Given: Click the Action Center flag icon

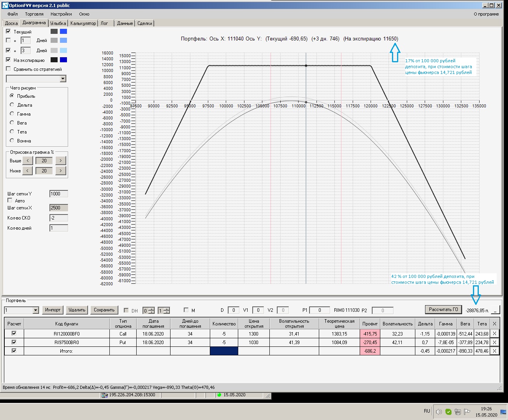Looking at the screenshot, I should coord(467,411).
